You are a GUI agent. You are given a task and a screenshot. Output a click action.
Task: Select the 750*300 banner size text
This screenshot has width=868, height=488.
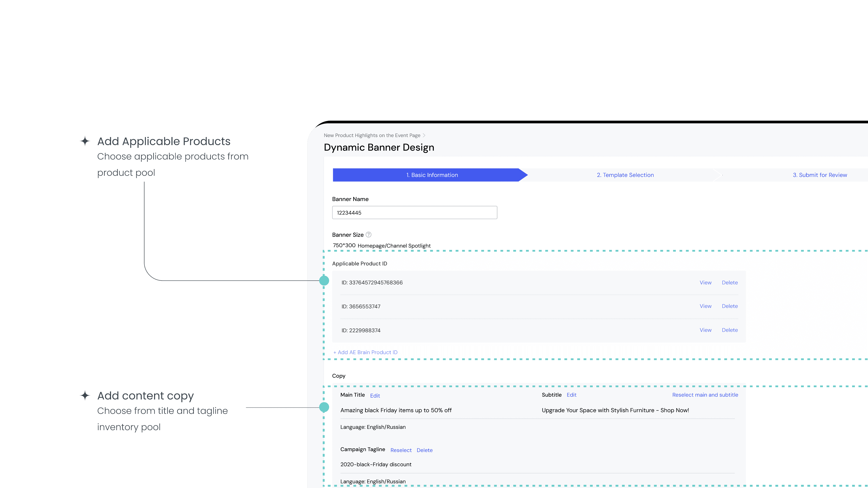[344, 245]
